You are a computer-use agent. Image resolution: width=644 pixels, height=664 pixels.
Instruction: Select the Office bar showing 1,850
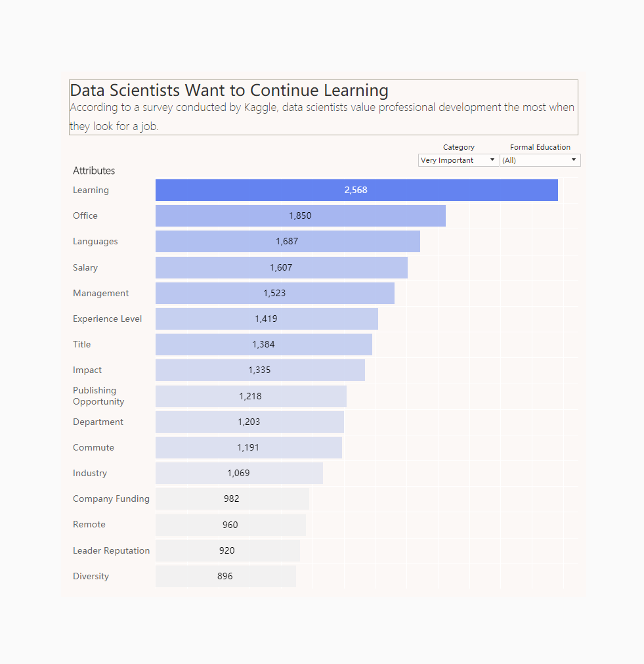pyautogui.click(x=300, y=215)
